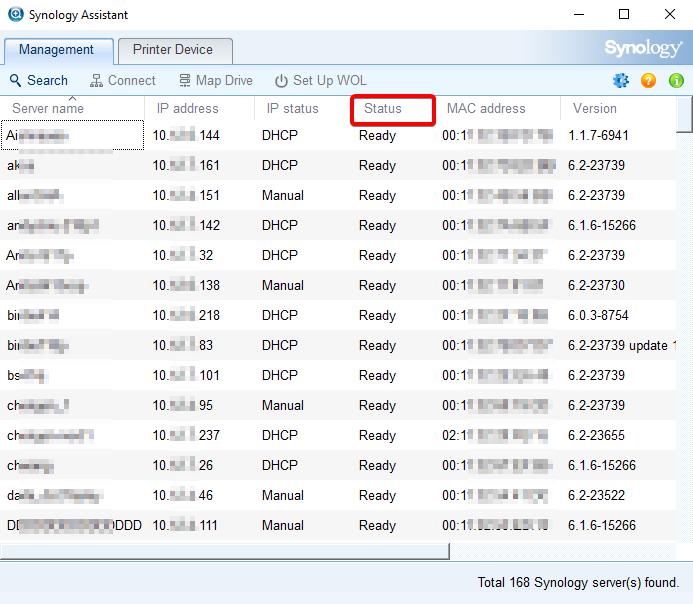This screenshot has width=693, height=604.
Task: Click version cell 6.2-23655
Action: [596, 435]
